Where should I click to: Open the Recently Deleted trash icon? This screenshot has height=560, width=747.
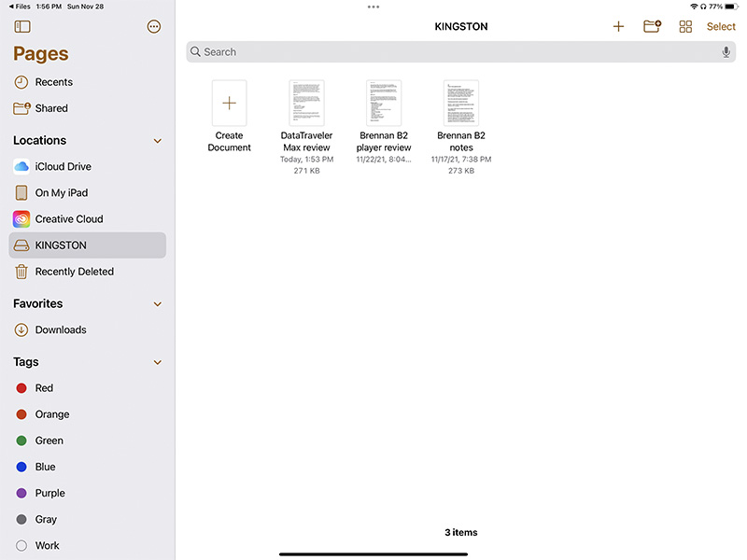(21, 272)
